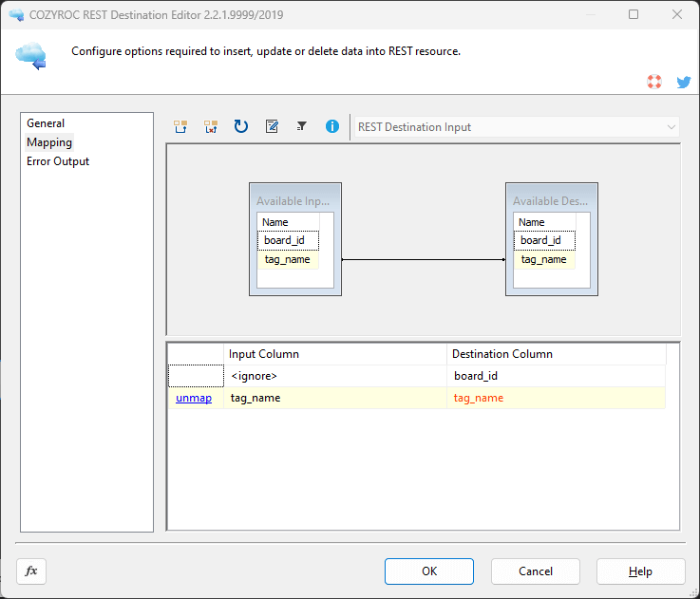The height and width of the screenshot is (599, 700).
Task: Select the General page
Action: (x=46, y=123)
